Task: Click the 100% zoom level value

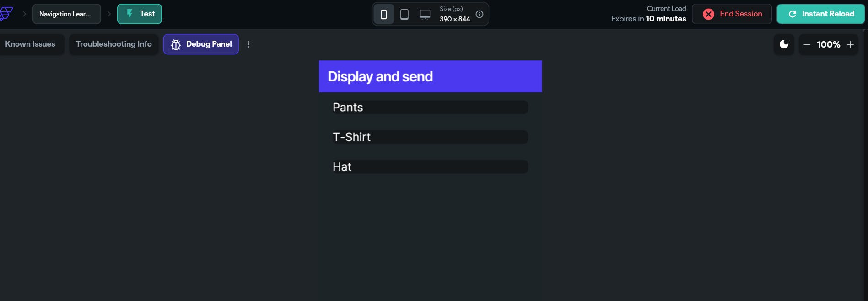Action: coord(828,44)
